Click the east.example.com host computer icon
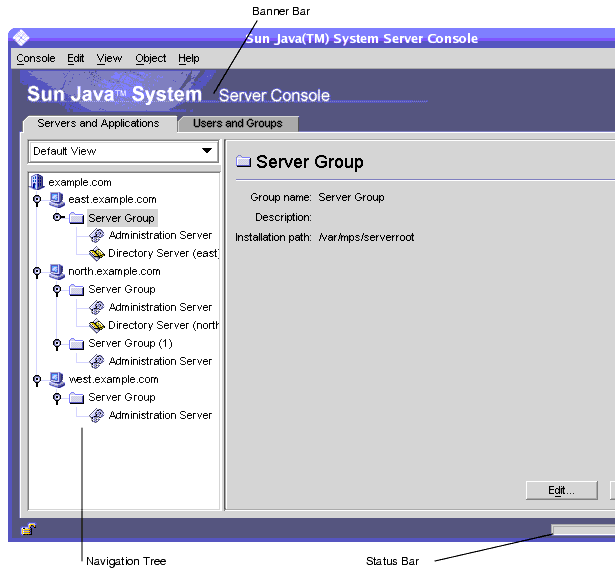This screenshot has height=586, width=615. point(57,200)
